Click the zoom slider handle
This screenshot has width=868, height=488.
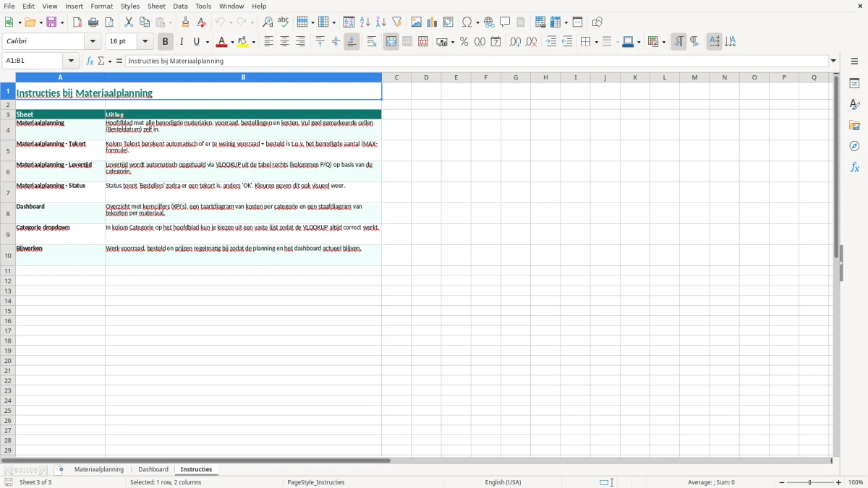810,482
